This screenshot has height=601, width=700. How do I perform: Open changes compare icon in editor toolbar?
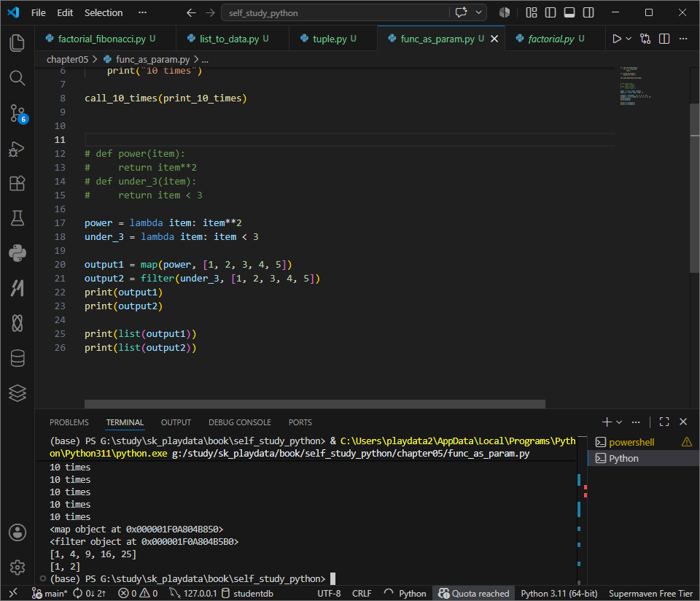click(x=645, y=39)
